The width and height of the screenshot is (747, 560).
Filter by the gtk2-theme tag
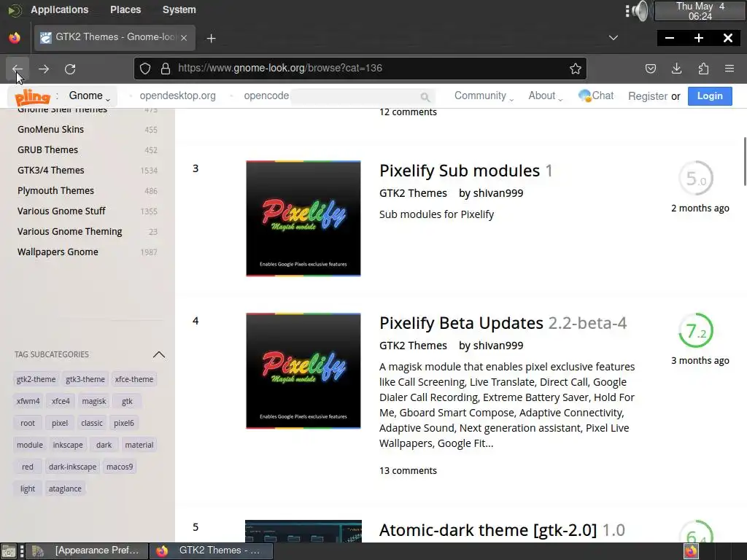click(x=36, y=379)
